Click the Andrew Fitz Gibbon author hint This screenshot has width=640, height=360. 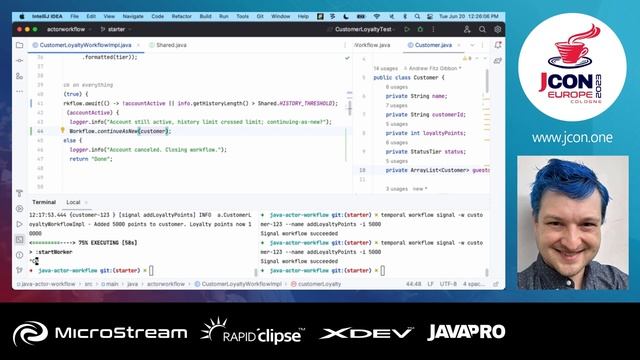pyautogui.click(x=433, y=69)
